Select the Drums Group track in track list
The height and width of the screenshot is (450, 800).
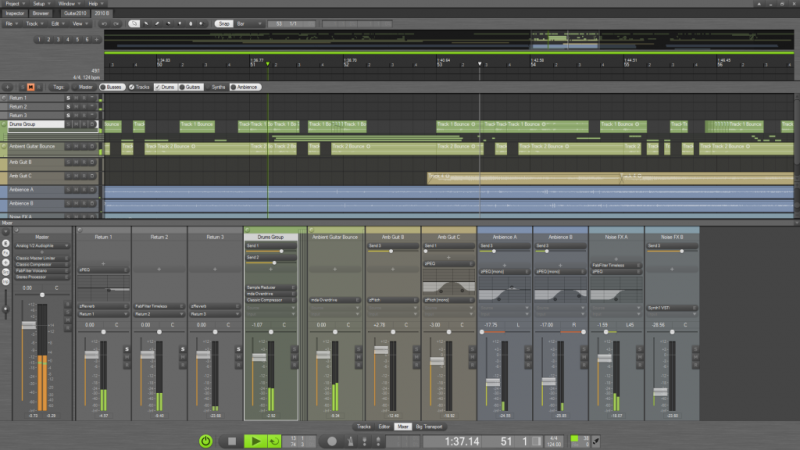click(36, 124)
